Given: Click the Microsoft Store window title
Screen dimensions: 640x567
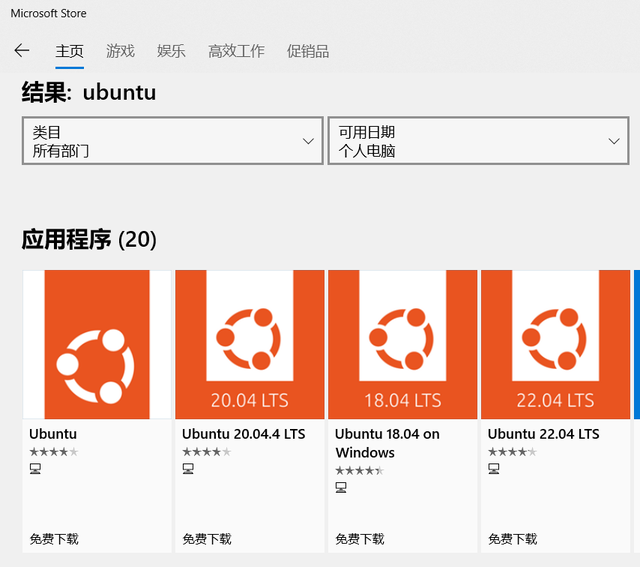Looking at the screenshot, I should [49, 13].
